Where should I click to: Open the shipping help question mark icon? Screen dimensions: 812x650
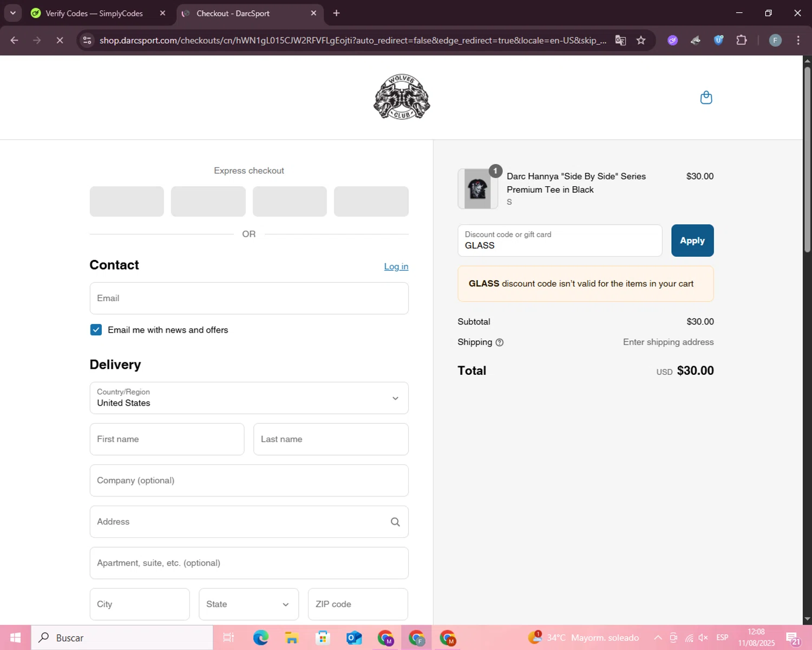[x=500, y=342]
